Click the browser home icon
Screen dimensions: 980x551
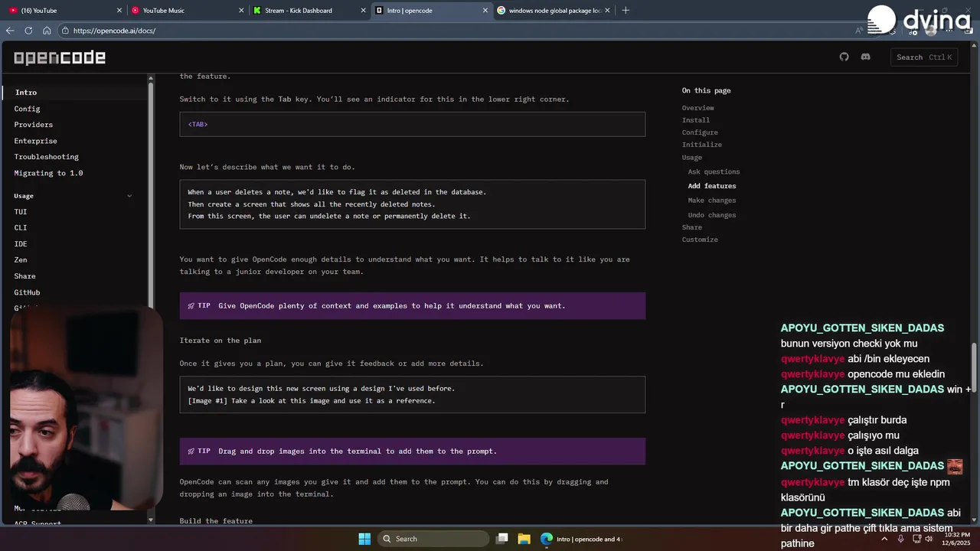tap(47, 31)
